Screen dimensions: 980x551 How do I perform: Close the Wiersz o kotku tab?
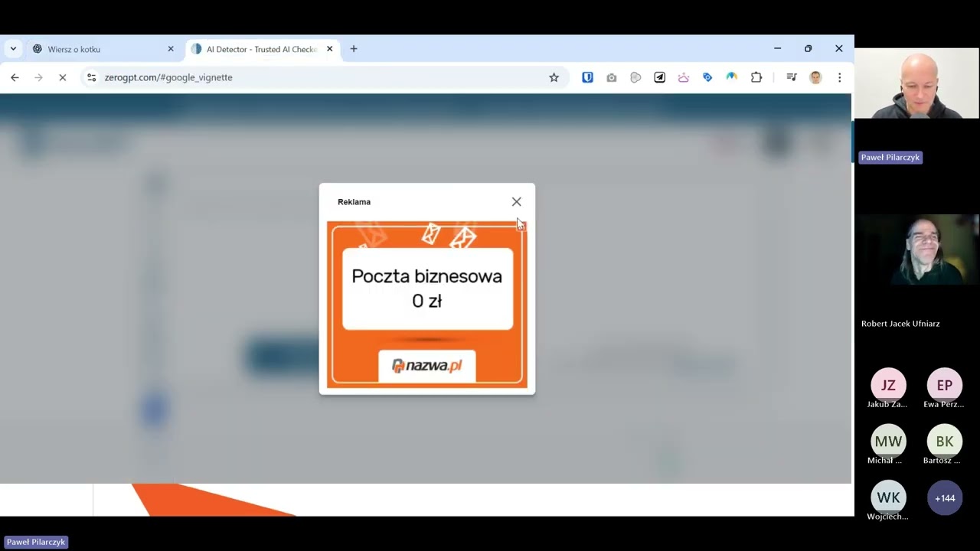click(x=171, y=49)
